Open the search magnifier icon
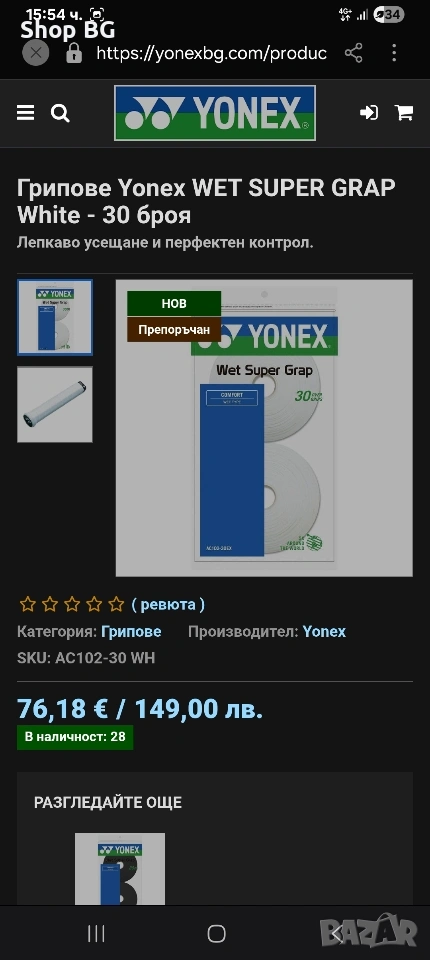Screen dimensions: 430x960 point(60,113)
